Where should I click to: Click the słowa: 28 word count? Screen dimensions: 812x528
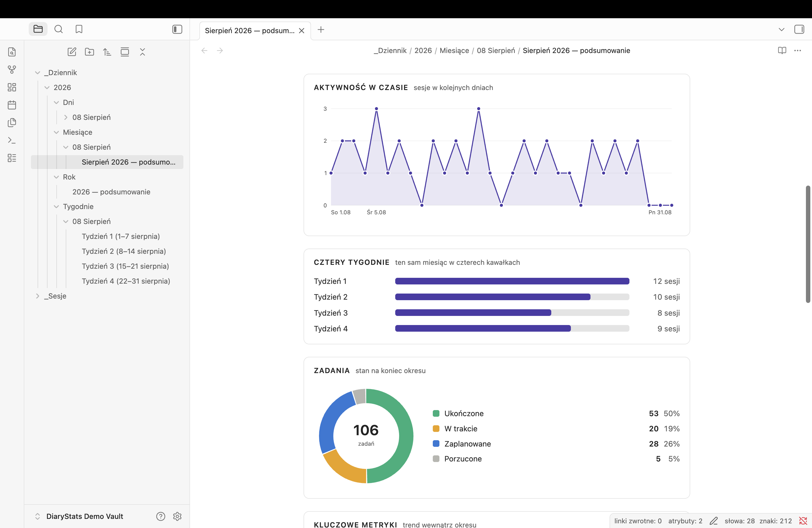pyautogui.click(x=739, y=521)
